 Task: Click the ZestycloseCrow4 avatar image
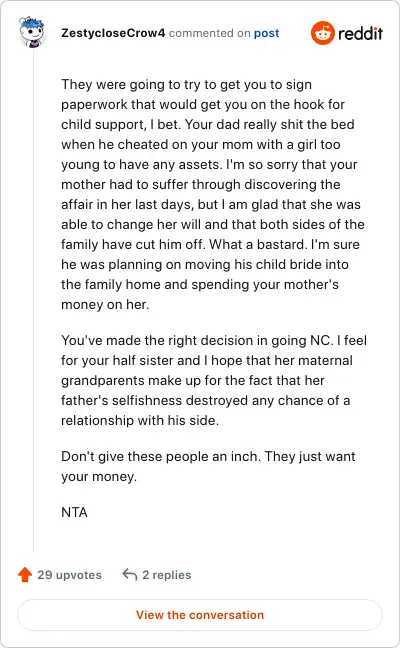(x=31, y=32)
